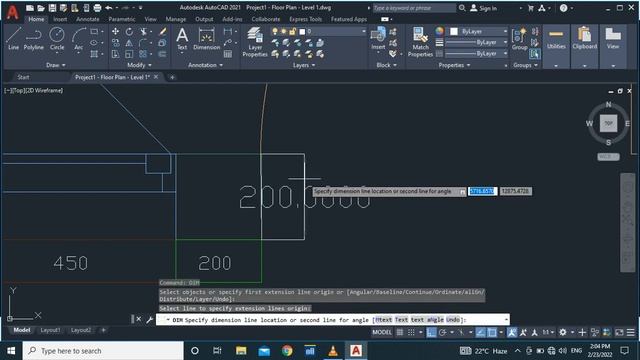Click the Insert block icon

(378, 39)
